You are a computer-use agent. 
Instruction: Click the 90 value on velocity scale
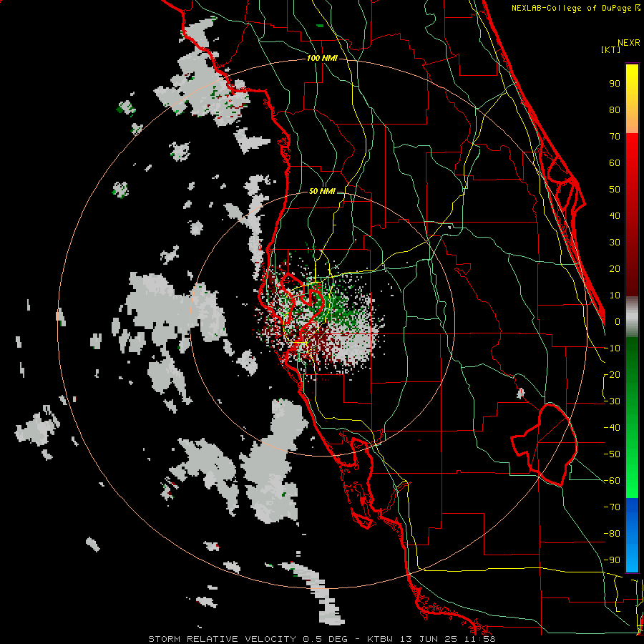tap(615, 84)
